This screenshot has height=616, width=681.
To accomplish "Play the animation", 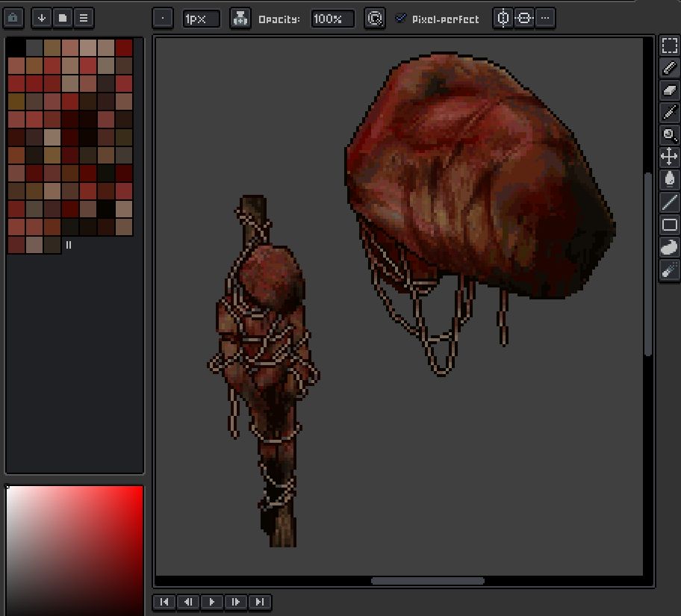I will tap(212, 602).
